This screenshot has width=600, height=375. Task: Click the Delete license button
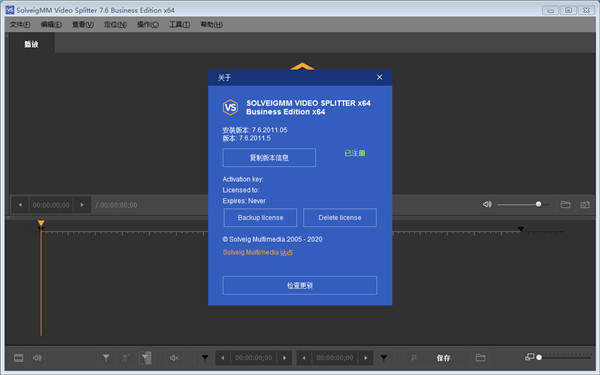click(340, 217)
